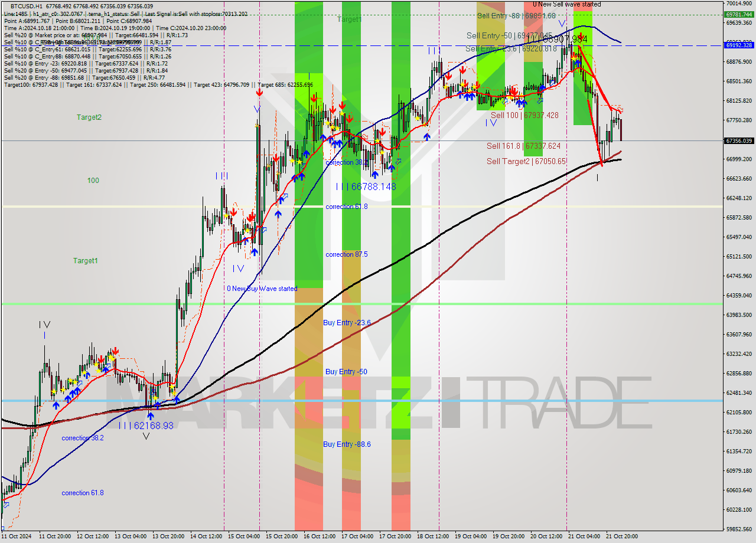The height and width of the screenshot is (543, 756).
Task: Click 'Sell %20 @ Entry -50: 69477.045' row
Action: [x=86, y=70]
